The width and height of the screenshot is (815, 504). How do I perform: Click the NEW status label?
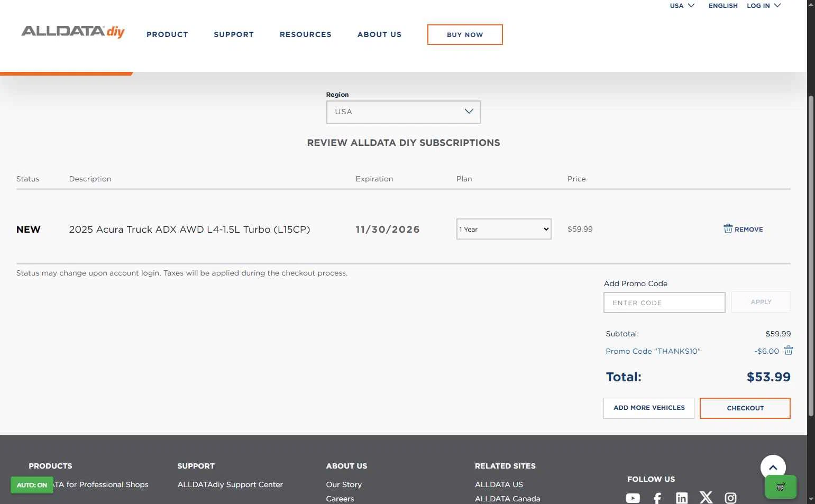29,229
